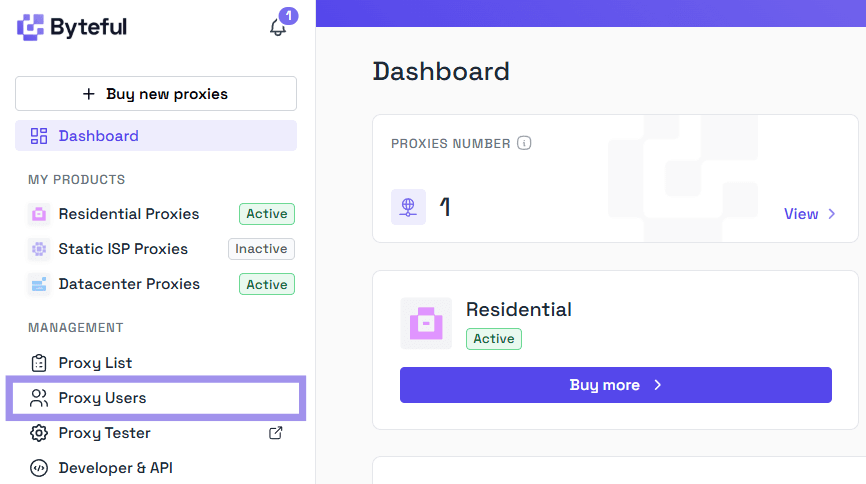
Task: Open Proxy List management page
Action: pyautogui.click(x=95, y=363)
